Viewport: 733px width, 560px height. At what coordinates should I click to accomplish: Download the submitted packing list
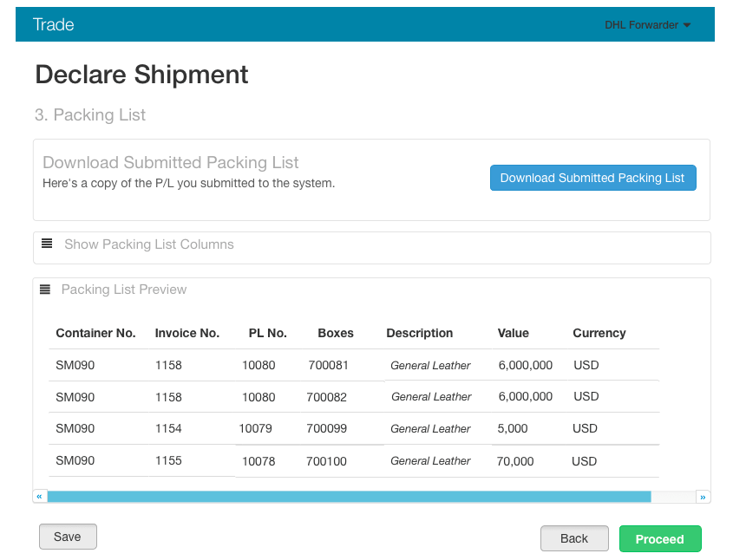click(592, 178)
